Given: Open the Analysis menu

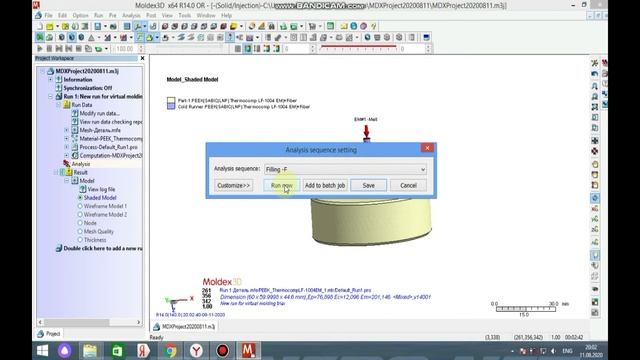Looking at the screenshot, I should click(x=131, y=16).
